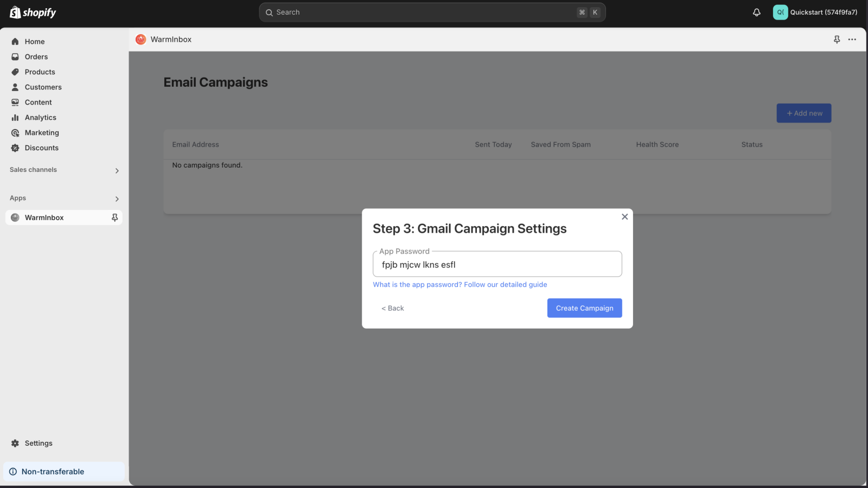Unpin WarmInbox in the top bar
The width and height of the screenshot is (868, 488).
pos(837,39)
